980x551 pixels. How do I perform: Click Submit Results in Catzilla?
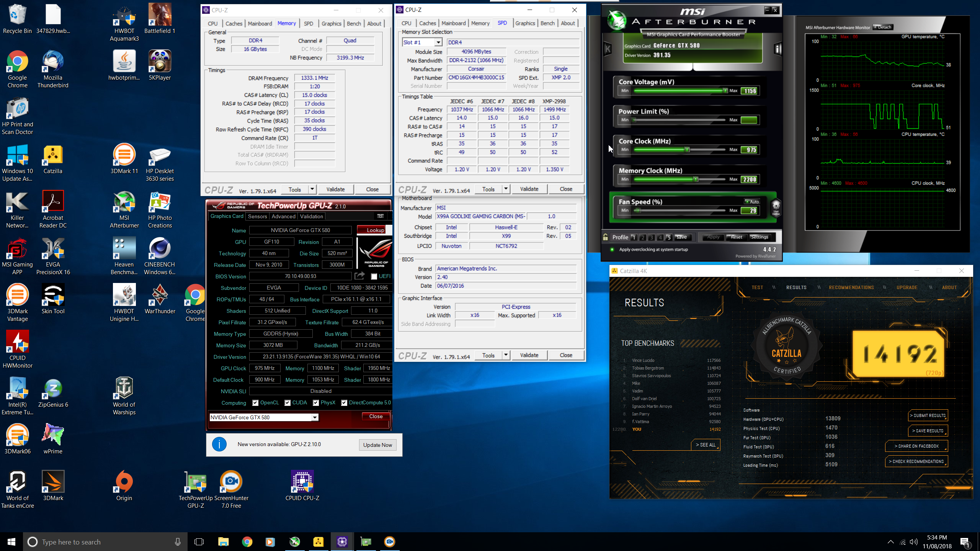coord(928,415)
